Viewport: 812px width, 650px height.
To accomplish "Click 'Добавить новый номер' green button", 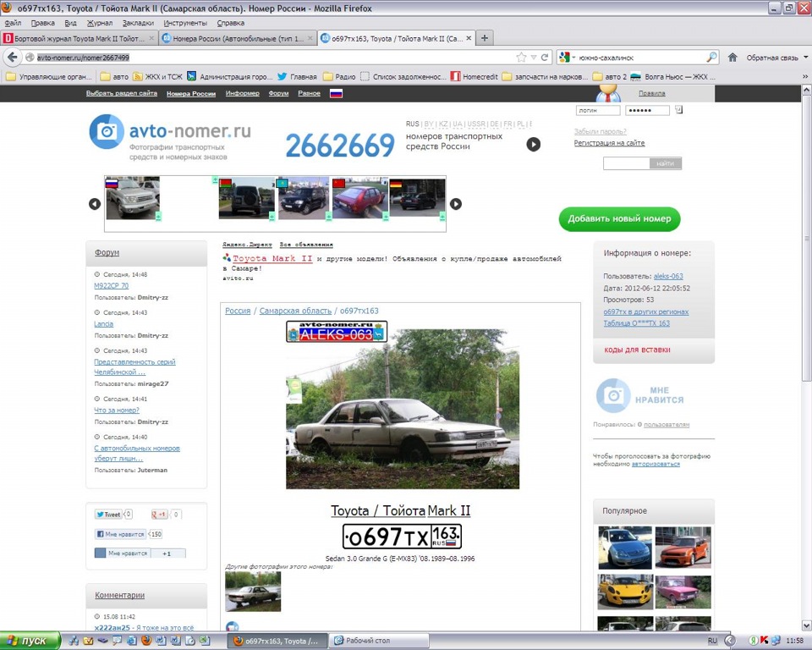I will [x=619, y=218].
